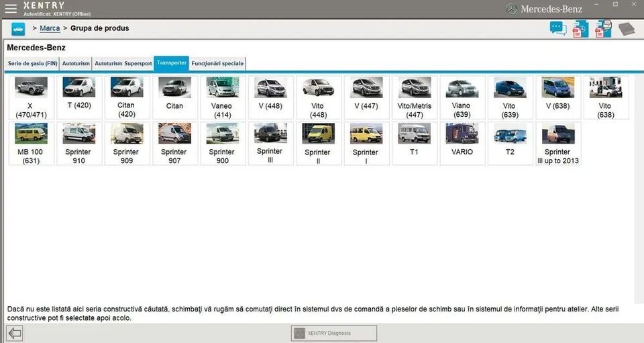
Task: Select the Sprinter 910 model
Action: click(x=79, y=144)
